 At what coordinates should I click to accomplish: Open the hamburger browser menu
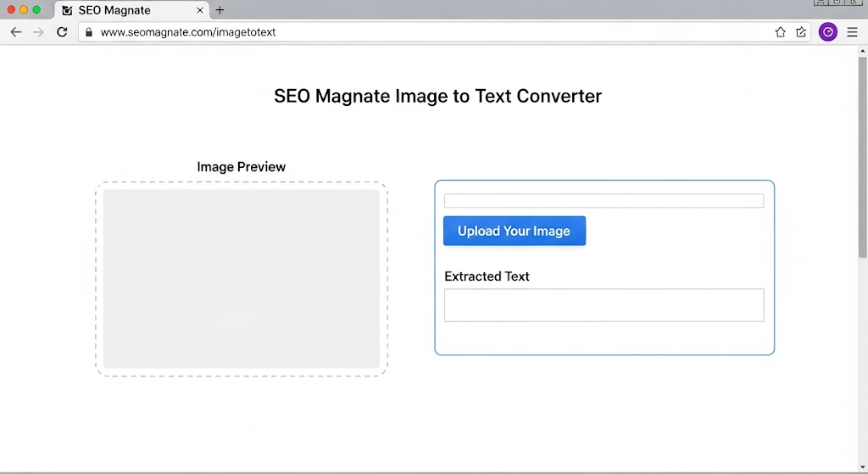(x=853, y=32)
